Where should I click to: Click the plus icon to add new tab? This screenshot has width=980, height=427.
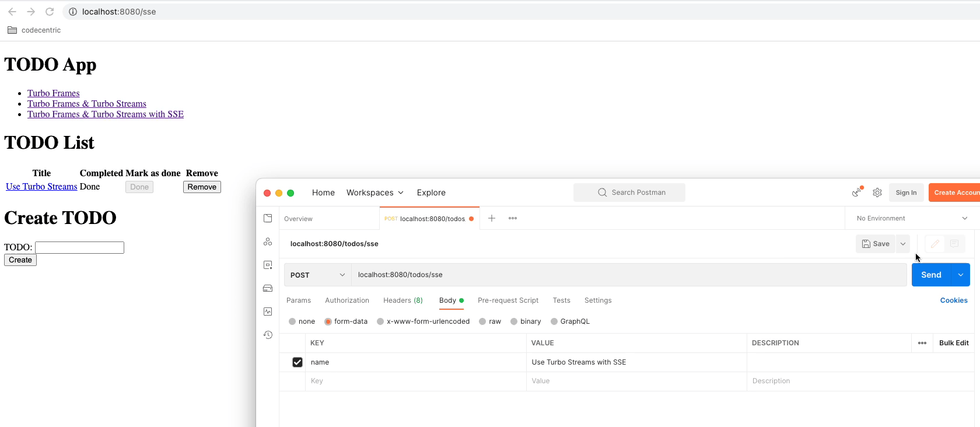(492, 218)
